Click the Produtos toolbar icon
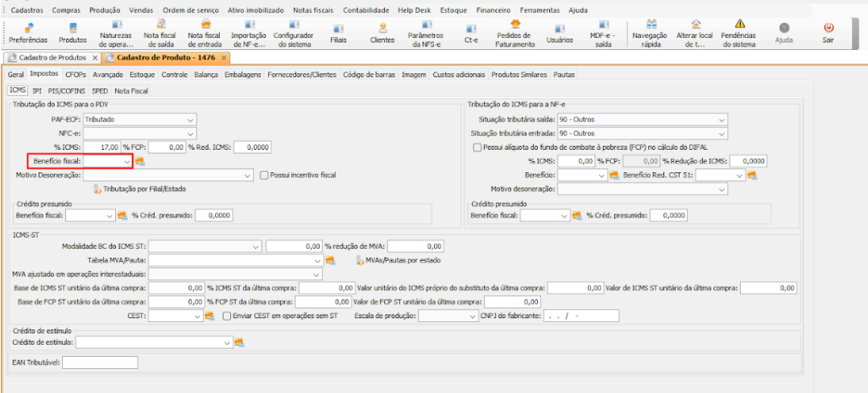Screen dimensions: 868x393 (72, 32)
